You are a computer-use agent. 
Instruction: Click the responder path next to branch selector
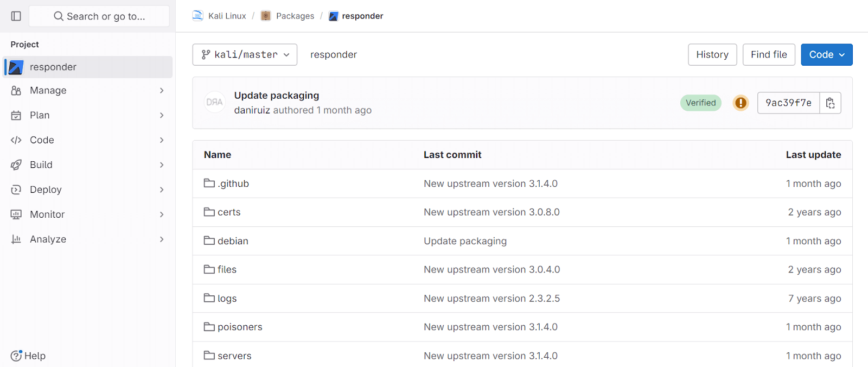(334, 55)
